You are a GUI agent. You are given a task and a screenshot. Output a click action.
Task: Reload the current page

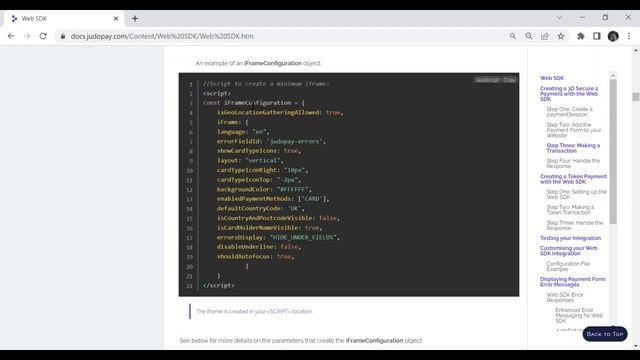[x=43, y=36]
